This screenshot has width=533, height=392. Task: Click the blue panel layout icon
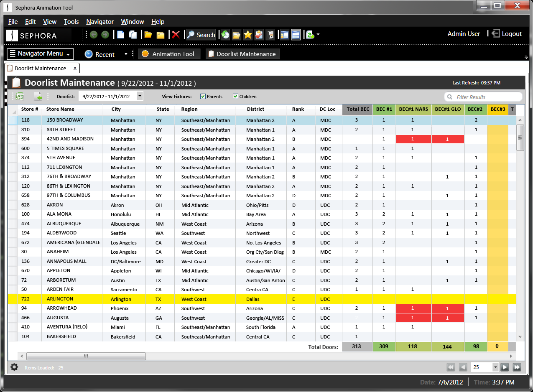[x=285, y=35]
